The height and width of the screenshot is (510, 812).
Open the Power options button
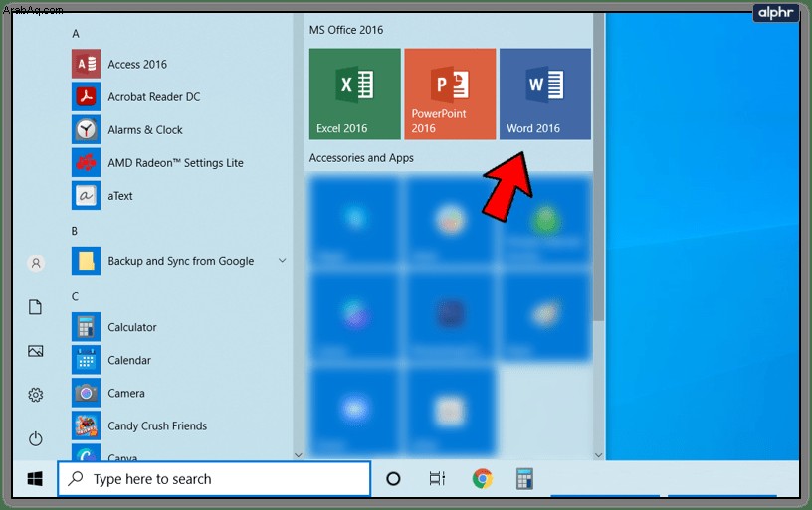[35, 439]
